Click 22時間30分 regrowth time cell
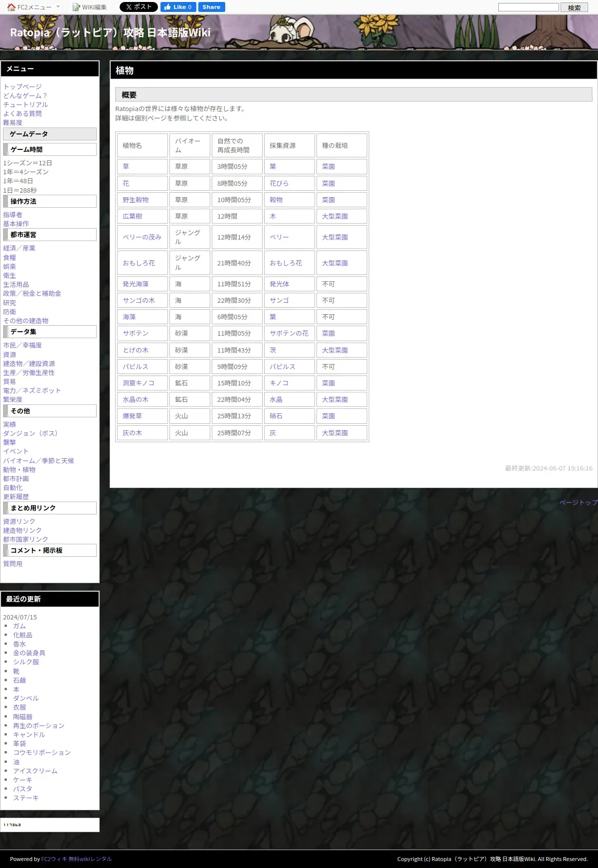 click(x=237, y=300)
